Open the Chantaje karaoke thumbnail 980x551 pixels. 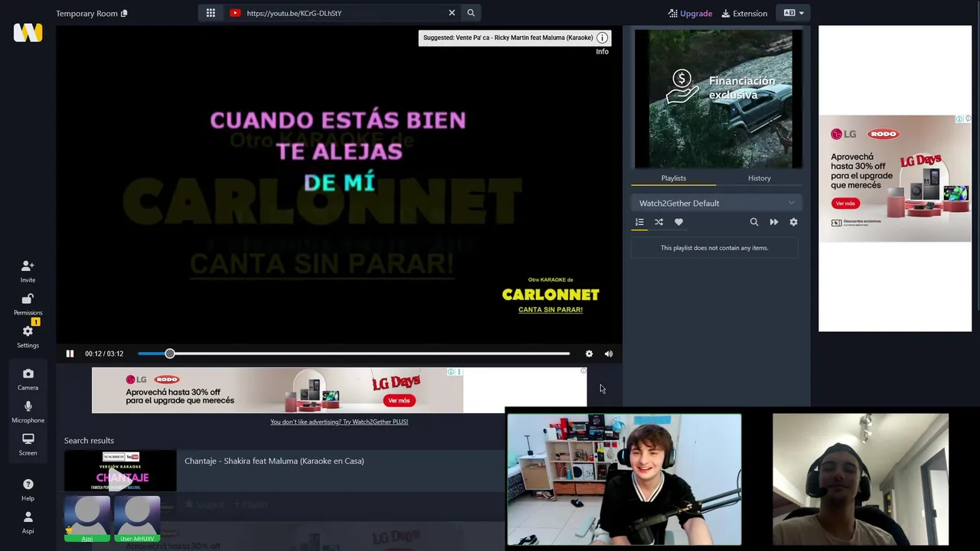[120, 471]
